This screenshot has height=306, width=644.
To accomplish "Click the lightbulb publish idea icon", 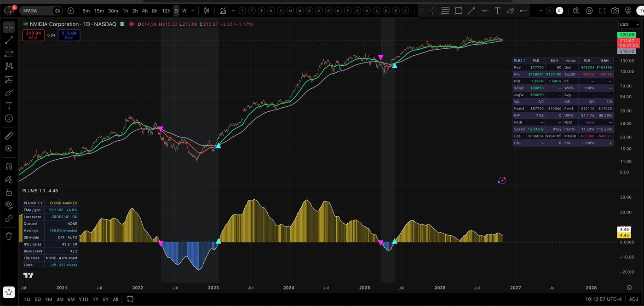I will (628, 11).
